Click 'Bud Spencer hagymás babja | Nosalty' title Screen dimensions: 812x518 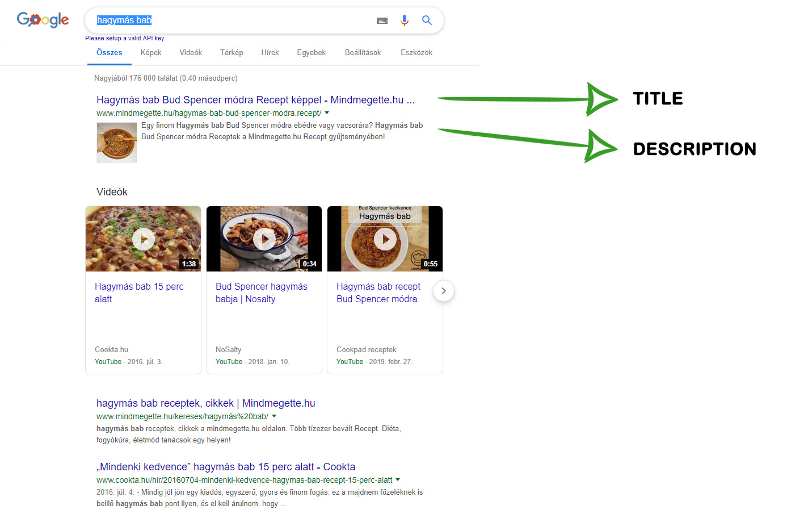pyautogui.click(x=262, y=293)
